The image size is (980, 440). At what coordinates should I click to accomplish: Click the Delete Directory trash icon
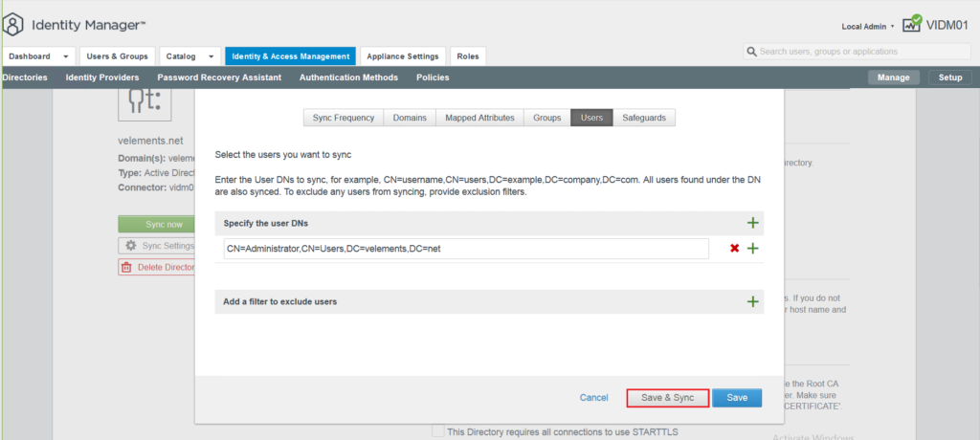(126, 268)
